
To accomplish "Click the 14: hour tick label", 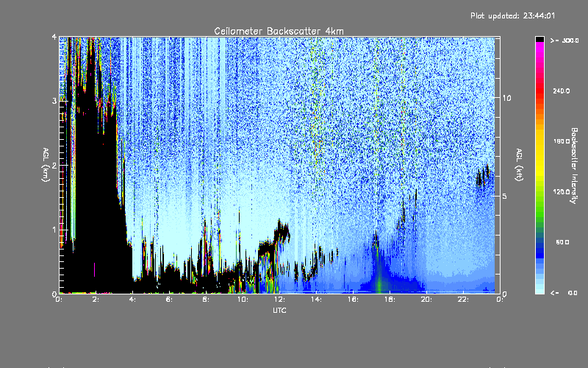I will coord(316,300).
